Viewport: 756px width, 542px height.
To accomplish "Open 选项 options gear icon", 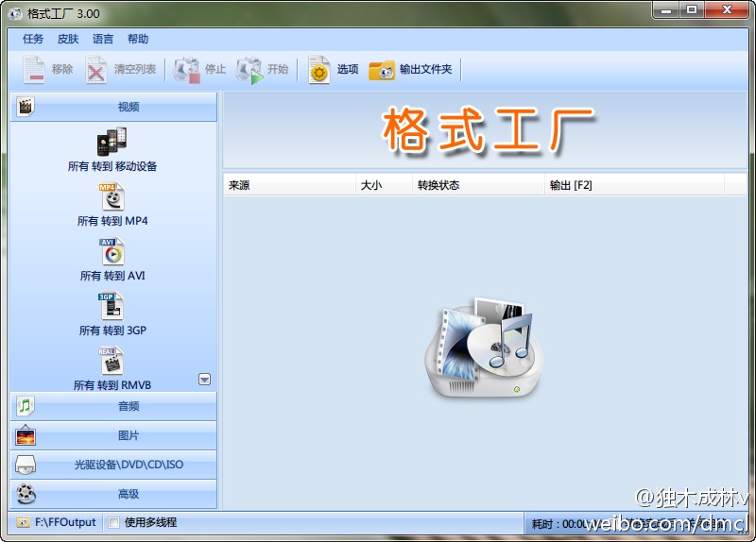I will click(x=319, y=70).
